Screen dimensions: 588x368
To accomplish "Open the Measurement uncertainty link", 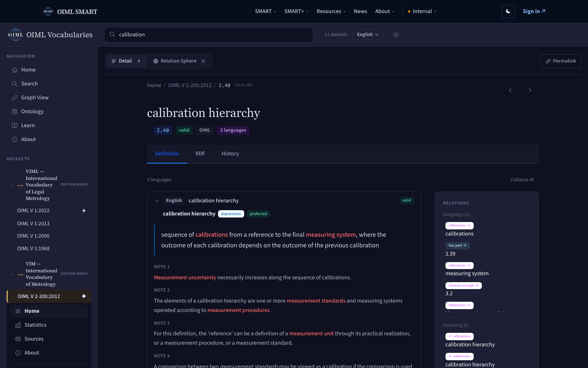I will point(185,277).
